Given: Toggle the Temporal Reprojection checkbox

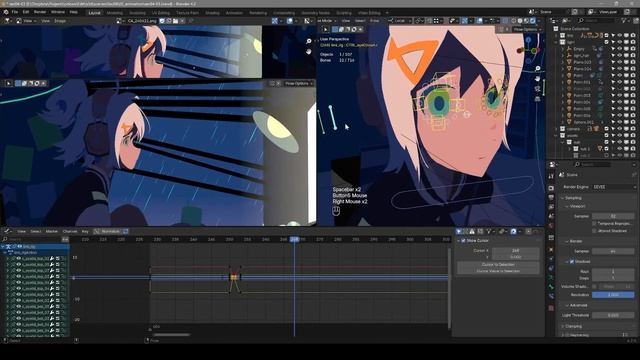Looking at the screenshot, I should 594,224.
